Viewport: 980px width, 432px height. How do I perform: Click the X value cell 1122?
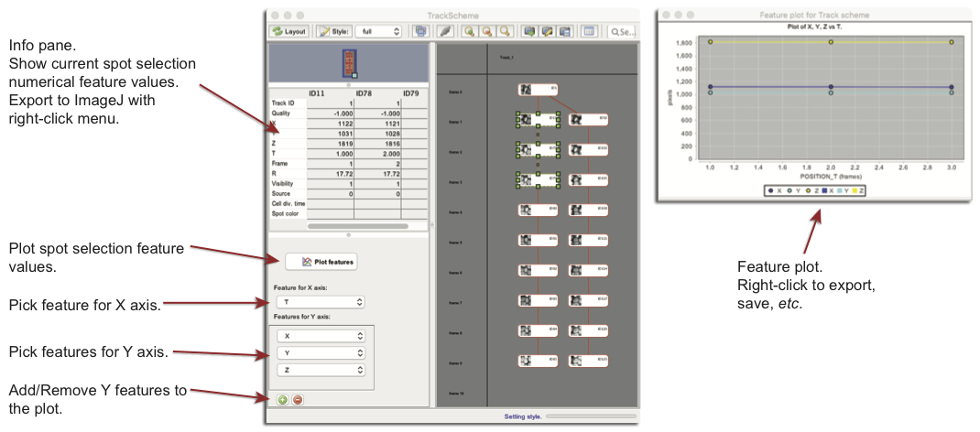(331, 123)
